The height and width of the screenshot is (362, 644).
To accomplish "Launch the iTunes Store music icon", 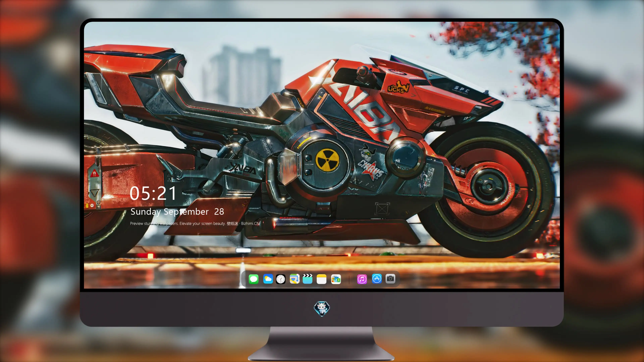I will [362, 279].
